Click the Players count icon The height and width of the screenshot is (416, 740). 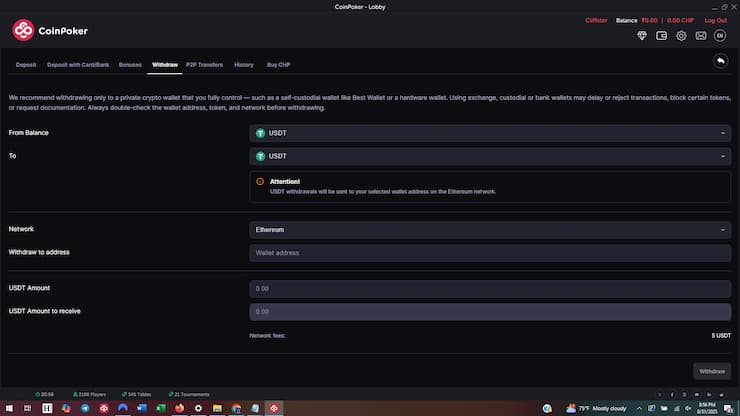(75, 394)
